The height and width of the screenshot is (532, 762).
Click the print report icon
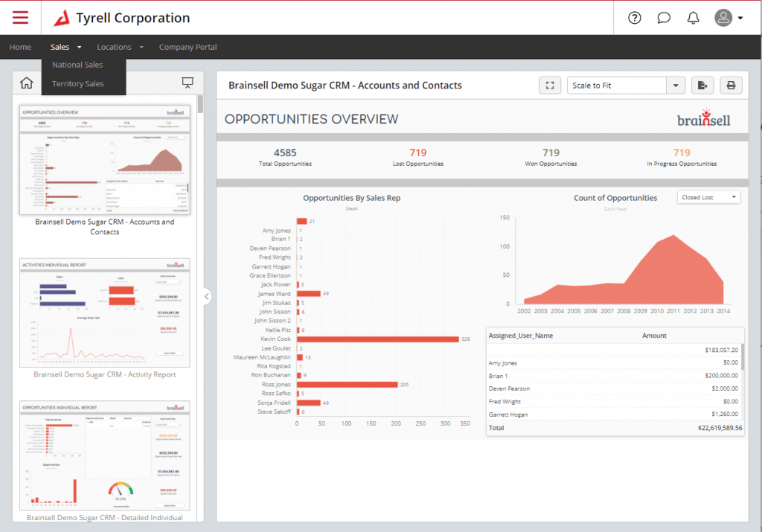[x=731, y=86]
